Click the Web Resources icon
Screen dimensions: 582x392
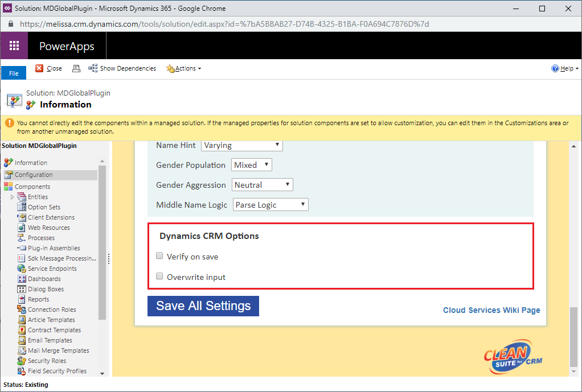click(22, 228)
